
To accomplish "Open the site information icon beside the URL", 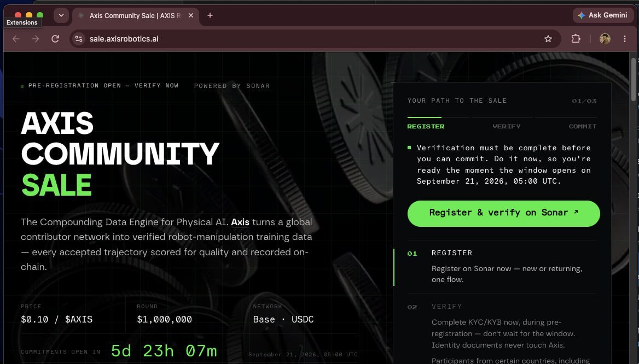I will [x=79, y=39].
